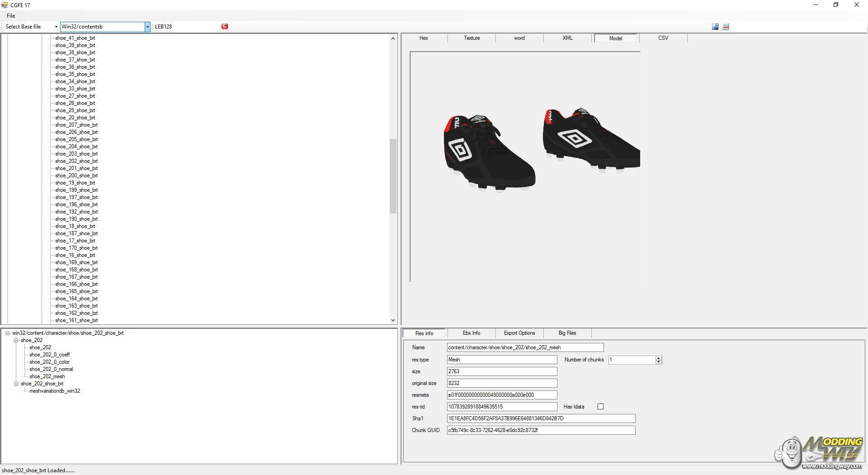
Task: Click the CGFE 17 app icon in title bar
Action: [5, 5]
